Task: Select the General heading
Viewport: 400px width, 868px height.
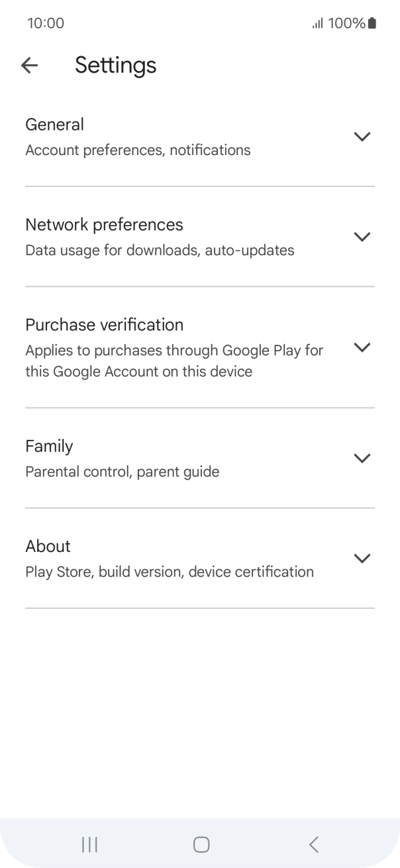Action: tap(55, 125)
